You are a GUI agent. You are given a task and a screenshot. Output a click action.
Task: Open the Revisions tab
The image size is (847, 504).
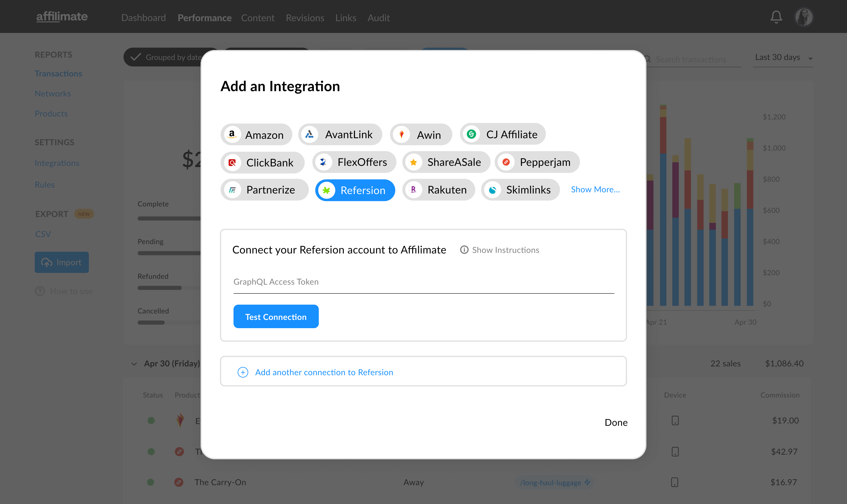[x=305, y=18]
